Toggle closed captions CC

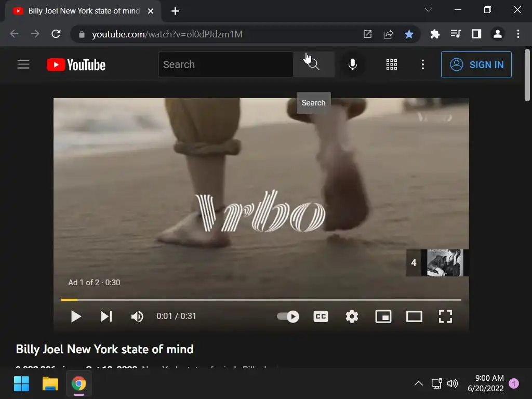(321, 316)
